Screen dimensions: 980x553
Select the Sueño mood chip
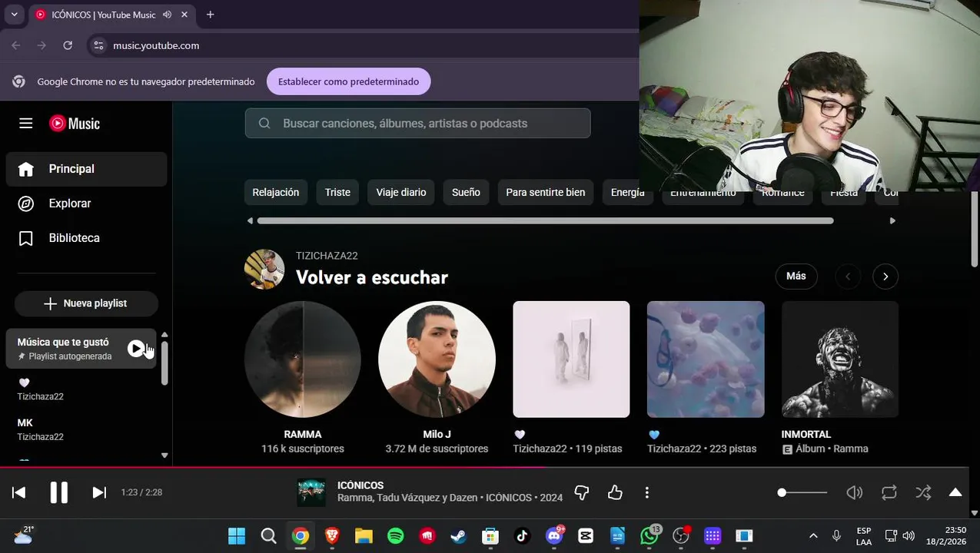(x=466, y=192)
